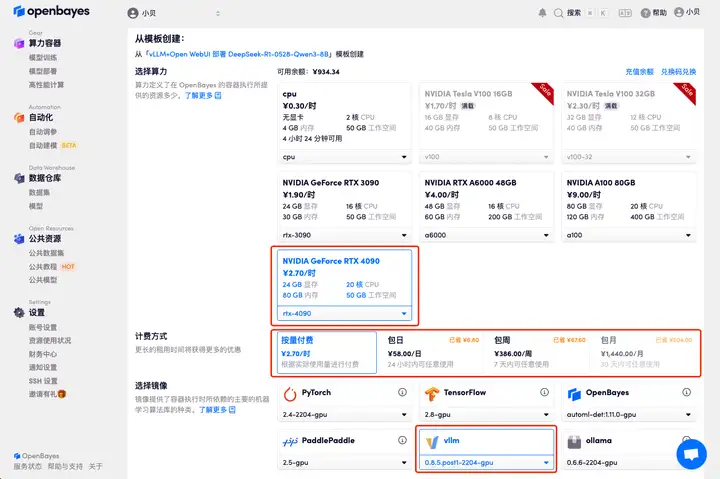Click the 数据仓库 sidebar icon
Viewport: 720px width, 479px height.
19,178
